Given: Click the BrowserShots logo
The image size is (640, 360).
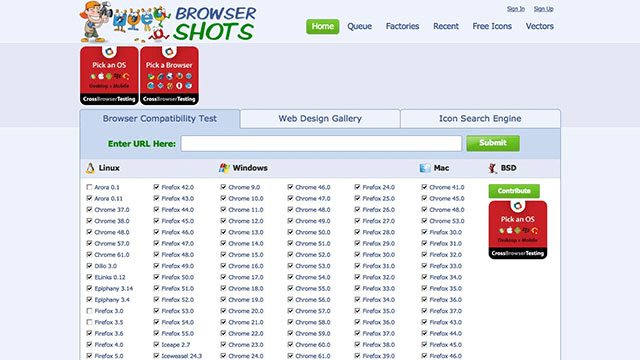Looking at the screenshot, I should pyautogui.click(x=168, y=22).
